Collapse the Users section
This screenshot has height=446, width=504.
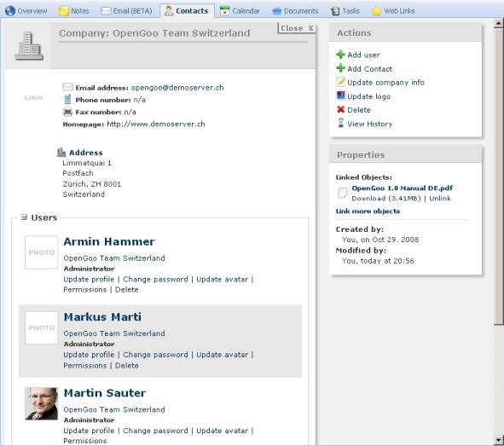(24, 217)
